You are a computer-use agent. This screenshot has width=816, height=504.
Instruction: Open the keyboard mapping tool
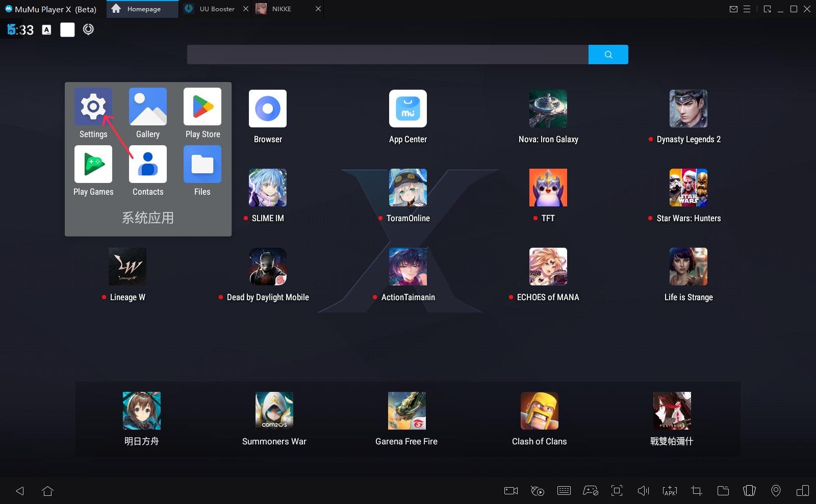(564, 491)
